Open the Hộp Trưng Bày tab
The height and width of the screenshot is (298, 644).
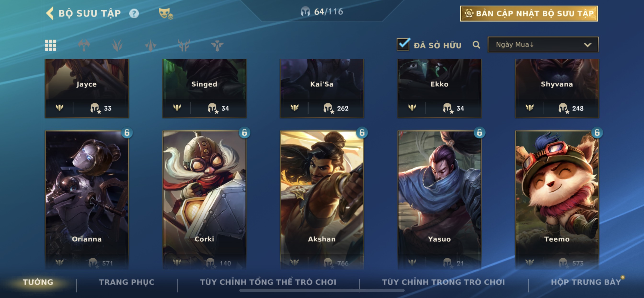(x=586, y=282)
